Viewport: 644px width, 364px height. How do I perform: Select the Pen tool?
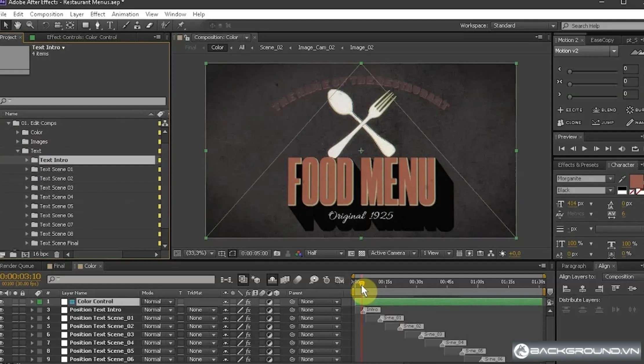pyautogui.click(x=98, y=25)
